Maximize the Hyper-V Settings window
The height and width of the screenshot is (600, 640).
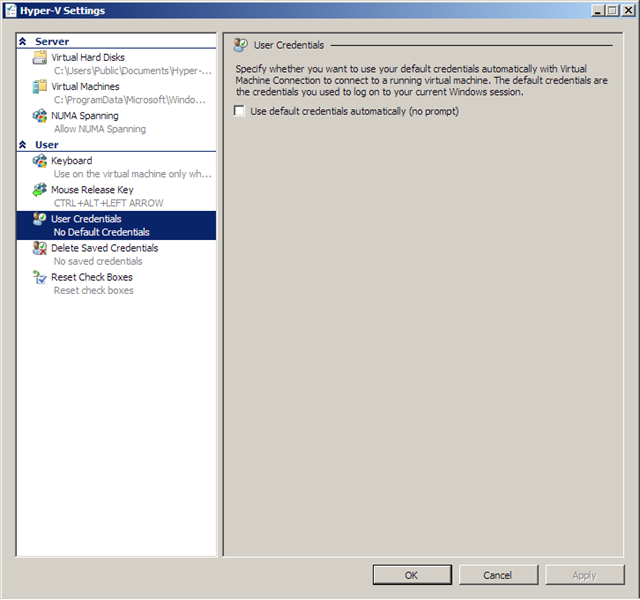point(612,10)
